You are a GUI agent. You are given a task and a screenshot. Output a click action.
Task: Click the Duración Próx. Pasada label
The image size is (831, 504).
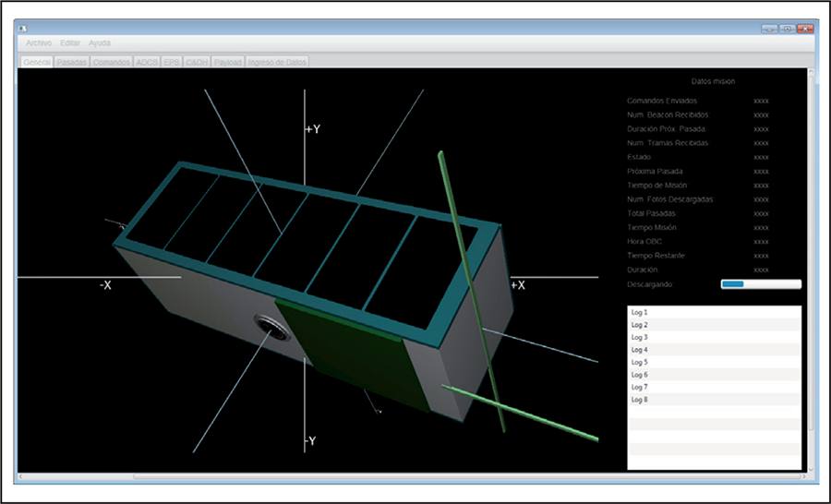click(666, 129)
